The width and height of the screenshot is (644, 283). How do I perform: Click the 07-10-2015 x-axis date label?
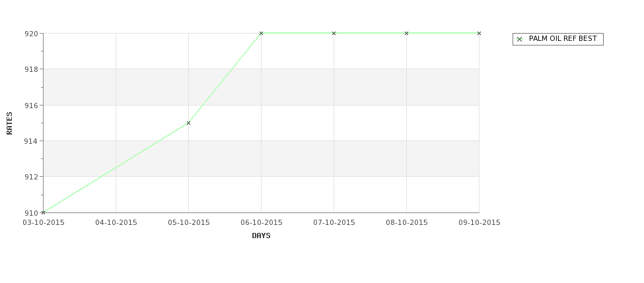point(334,223)
